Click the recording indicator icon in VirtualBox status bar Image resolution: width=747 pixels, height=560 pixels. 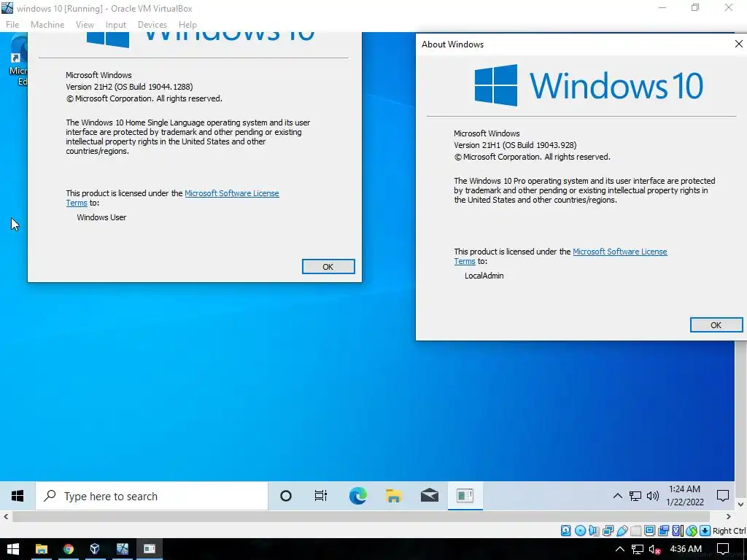pos(663,530)
